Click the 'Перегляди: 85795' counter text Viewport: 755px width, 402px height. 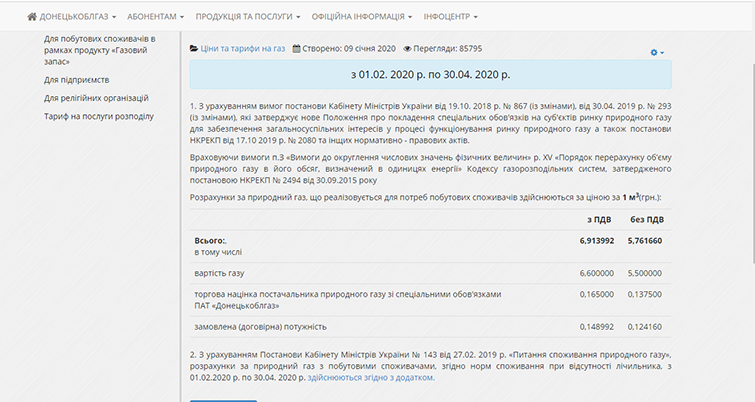pos(447,49)
